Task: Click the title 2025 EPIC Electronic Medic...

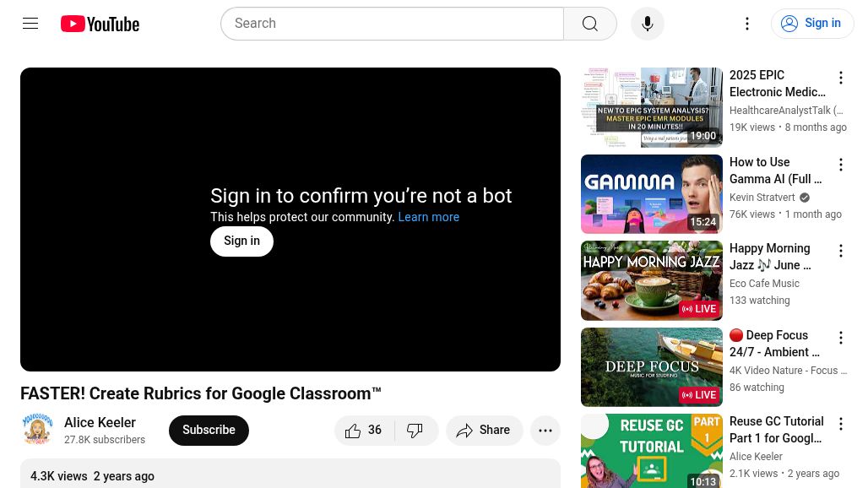Action: click(777, 84)
